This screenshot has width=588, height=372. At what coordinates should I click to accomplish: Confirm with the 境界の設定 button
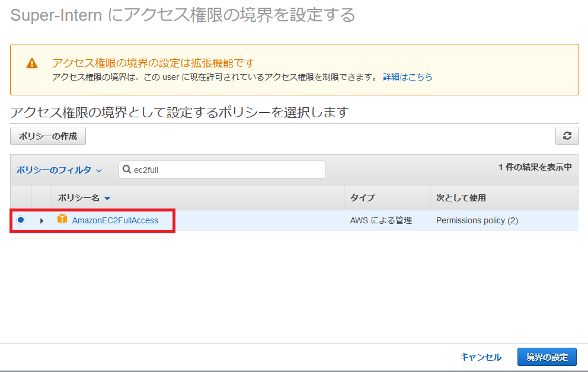pos(547,357)
